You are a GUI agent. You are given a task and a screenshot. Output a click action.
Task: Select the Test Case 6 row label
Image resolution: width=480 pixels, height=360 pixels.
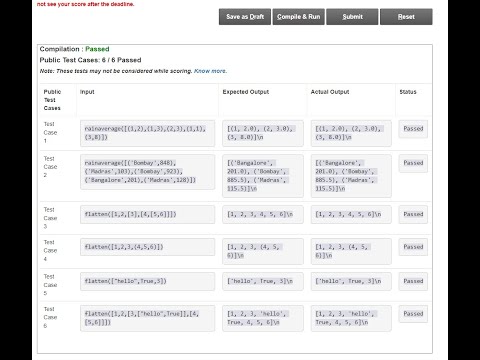[50, 317]
